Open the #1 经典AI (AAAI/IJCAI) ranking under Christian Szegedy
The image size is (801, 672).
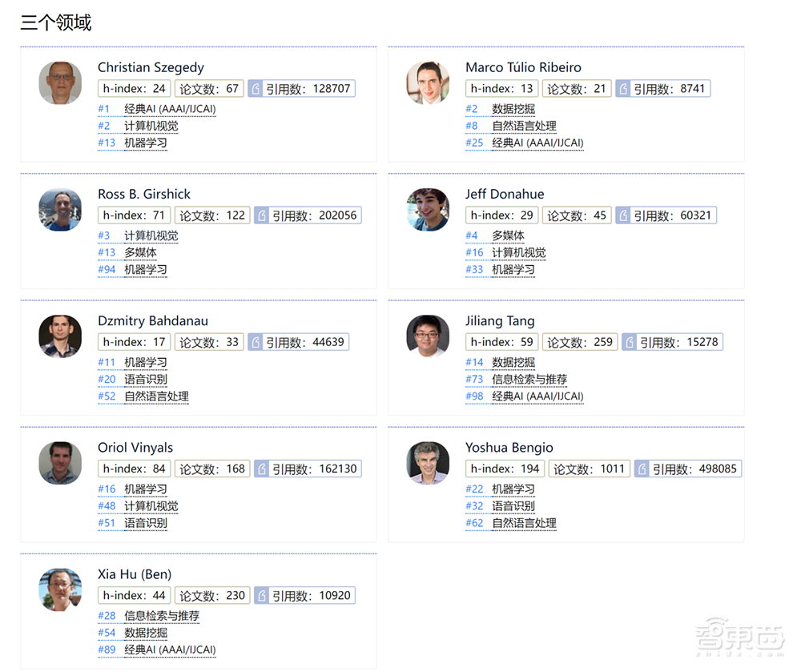click(x=157, y=108)
